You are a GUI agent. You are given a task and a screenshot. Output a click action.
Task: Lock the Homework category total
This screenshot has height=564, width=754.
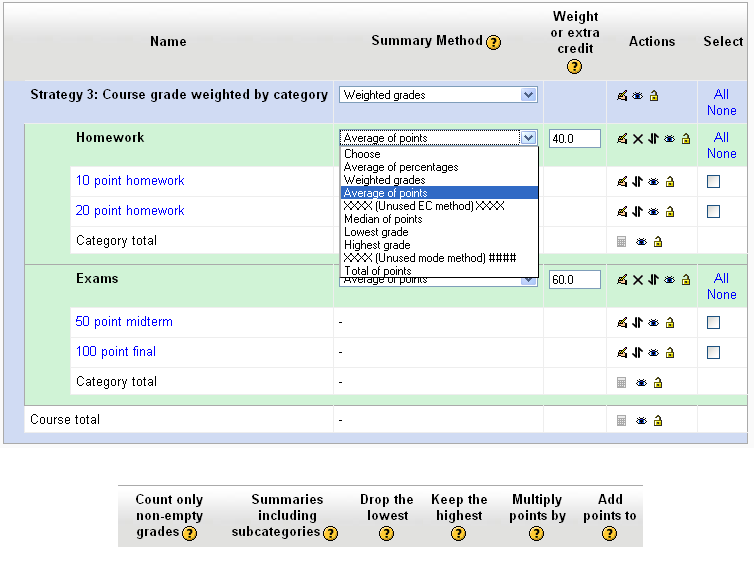658,241
